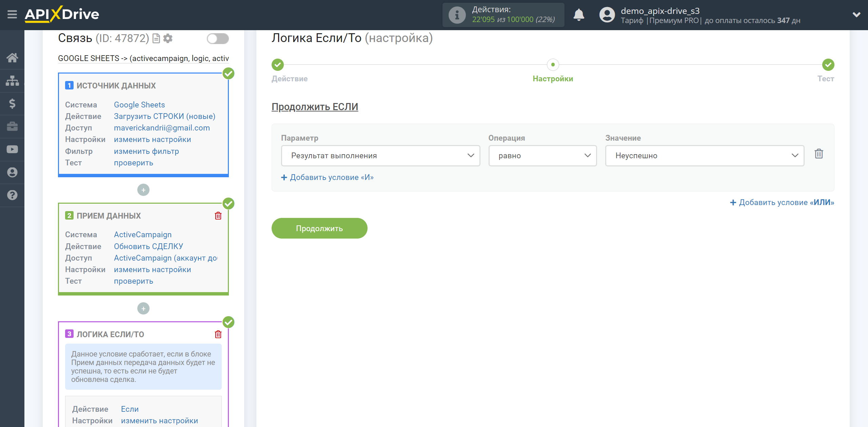Click the Продолжить ЕСЛИ heading
The image size is (868, 427).
click(x=315, y=107)
